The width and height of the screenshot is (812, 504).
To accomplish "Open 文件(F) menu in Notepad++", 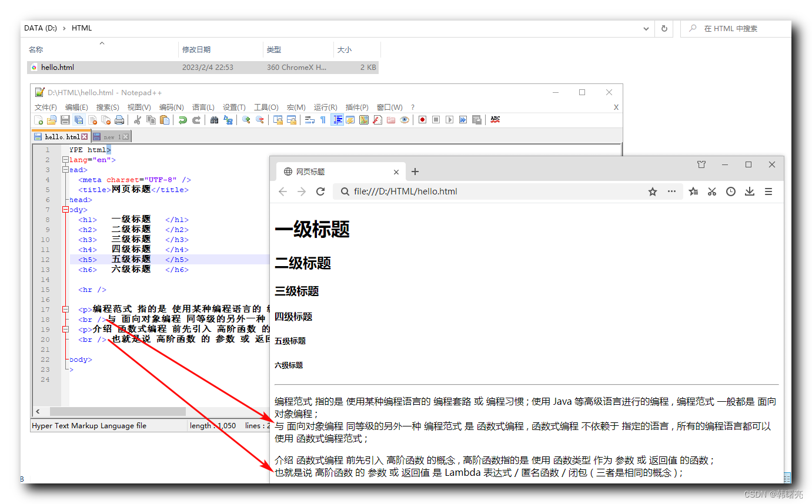I will click(x=46, y=107).
